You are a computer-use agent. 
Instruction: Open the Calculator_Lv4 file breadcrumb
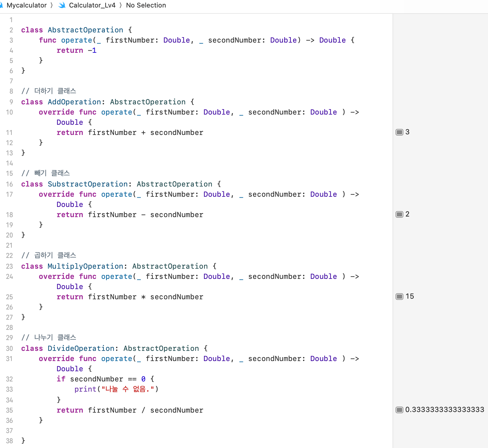coord(92,5)
